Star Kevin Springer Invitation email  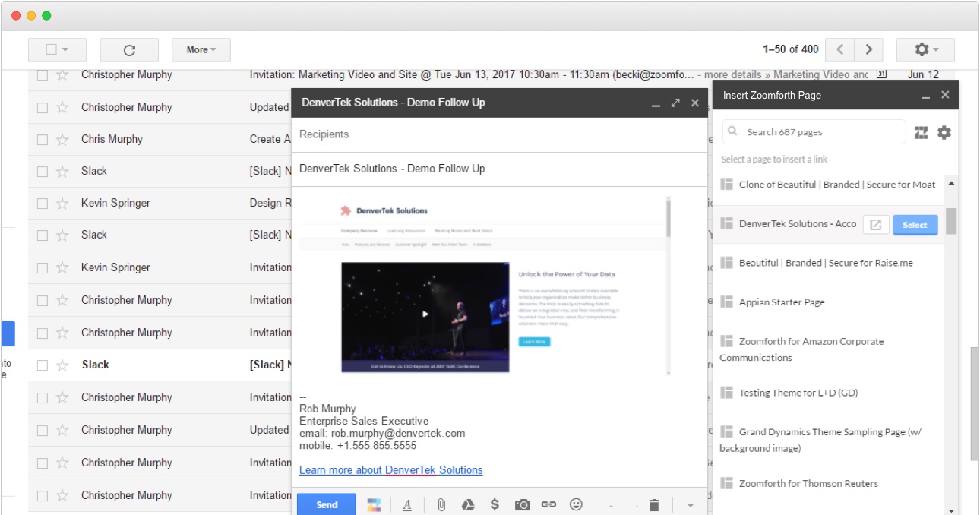click(62, 268)
